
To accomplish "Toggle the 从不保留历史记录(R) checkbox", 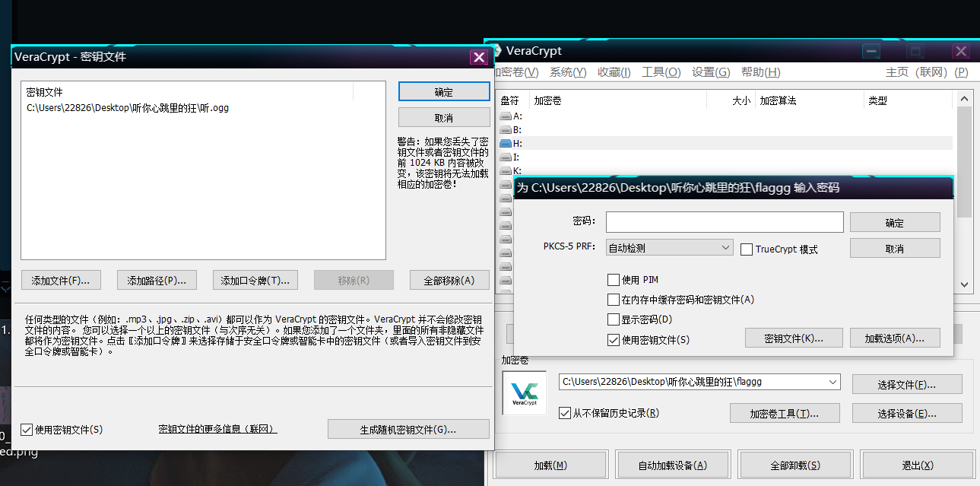I will tap(564, 413).
